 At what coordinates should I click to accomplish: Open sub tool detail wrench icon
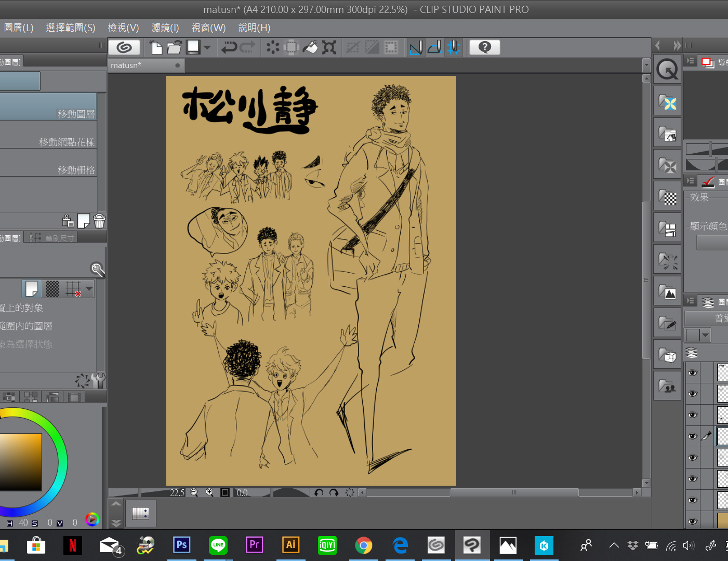pos(98,380)
